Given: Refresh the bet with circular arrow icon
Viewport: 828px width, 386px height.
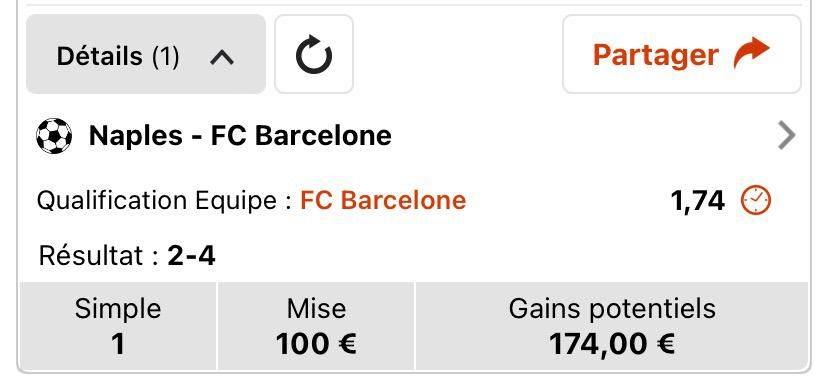Looking at the screenshot, I should (314, 54).
